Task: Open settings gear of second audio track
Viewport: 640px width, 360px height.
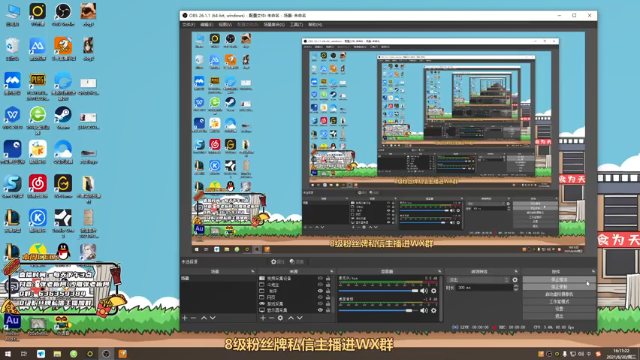Action: click(433, 311)
